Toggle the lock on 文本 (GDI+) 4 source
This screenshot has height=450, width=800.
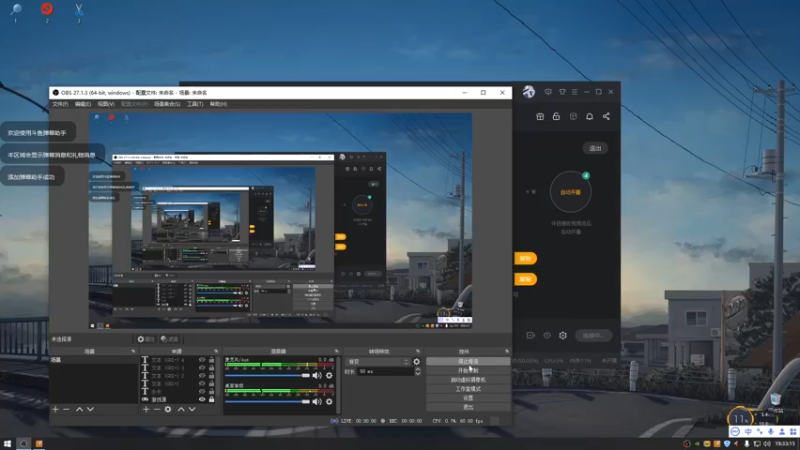(211, 360)
